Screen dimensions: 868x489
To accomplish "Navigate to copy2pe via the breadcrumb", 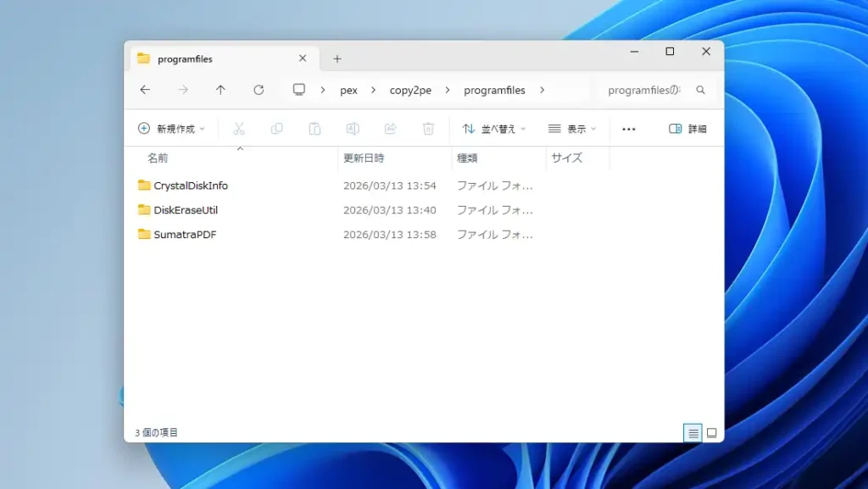I will click(x=412, y=90).
